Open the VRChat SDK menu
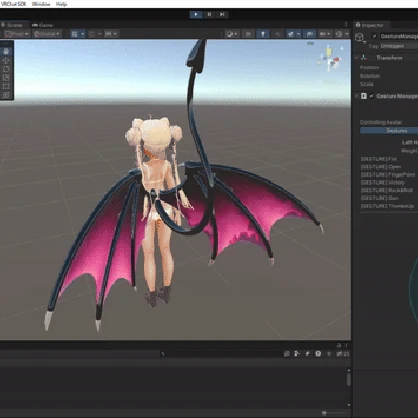This screenshot has width=418, height=418. click(x=13, y=4)
